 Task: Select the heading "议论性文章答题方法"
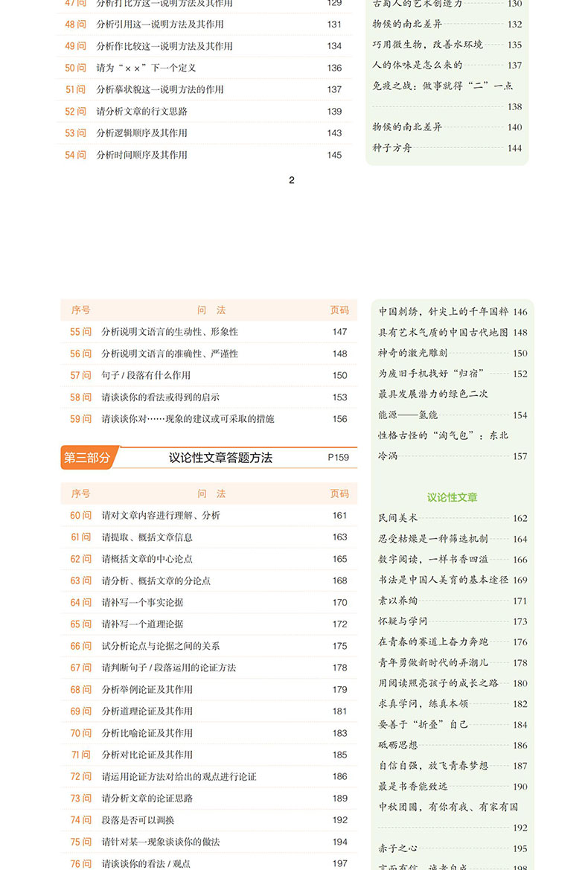click(220, 458)
